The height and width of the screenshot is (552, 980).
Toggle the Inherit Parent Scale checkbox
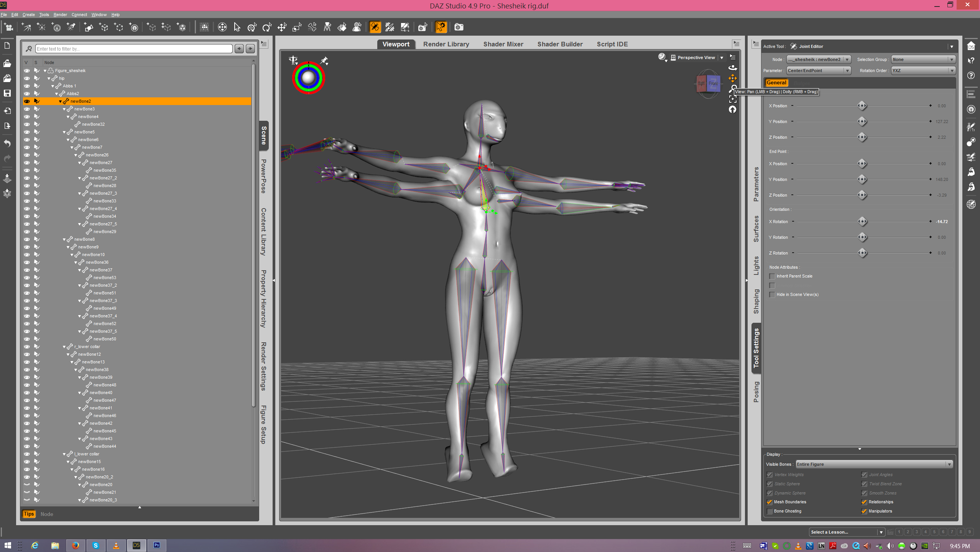point(772,276)
